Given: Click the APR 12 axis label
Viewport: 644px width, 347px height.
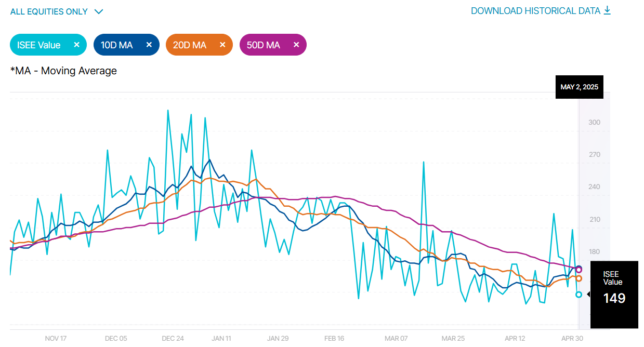Looking at the screenshot, I should pyautogui.click(x=516, y=338).
